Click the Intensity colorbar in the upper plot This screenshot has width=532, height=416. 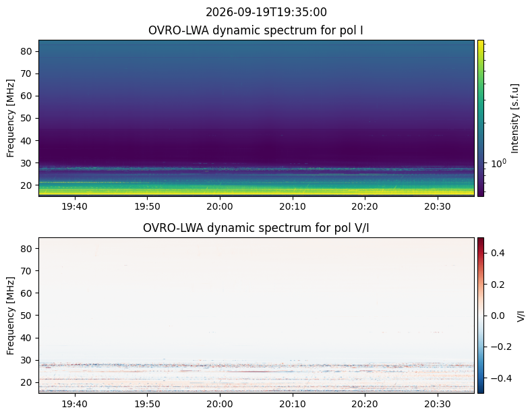[x=481, y=118]
